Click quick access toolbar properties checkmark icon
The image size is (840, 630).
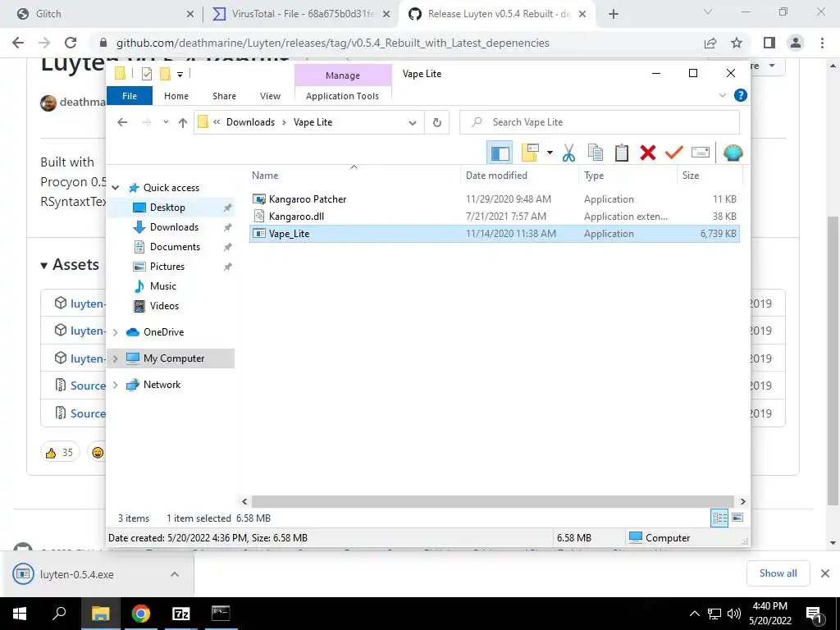(147, 74)
